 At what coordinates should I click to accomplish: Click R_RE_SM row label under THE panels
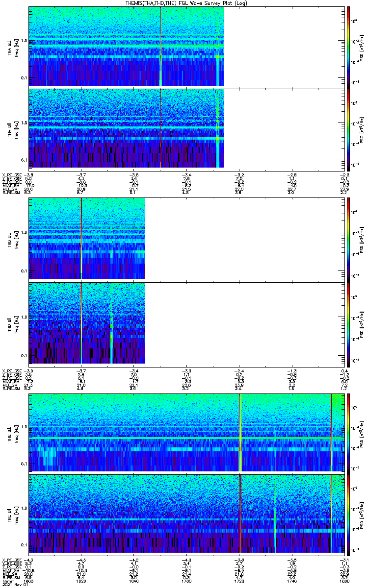pyautogui.click(x=11, y=578)
